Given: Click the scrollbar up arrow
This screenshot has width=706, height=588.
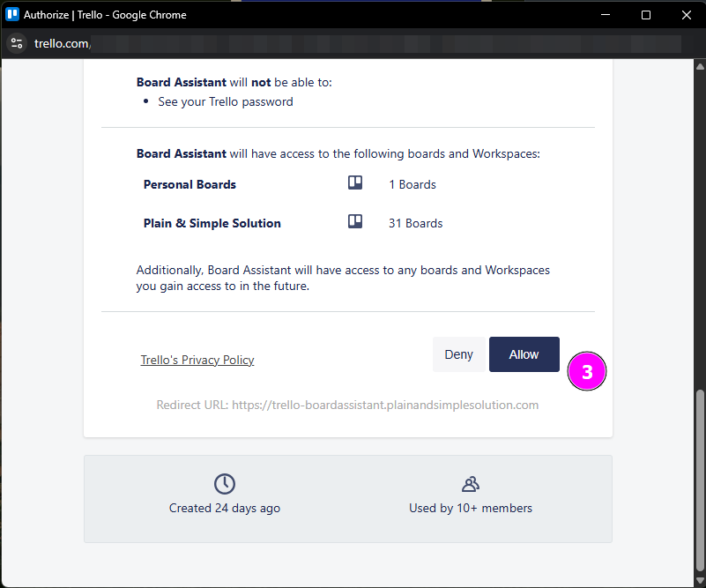Looking at the screenshot, I should 700,67.
